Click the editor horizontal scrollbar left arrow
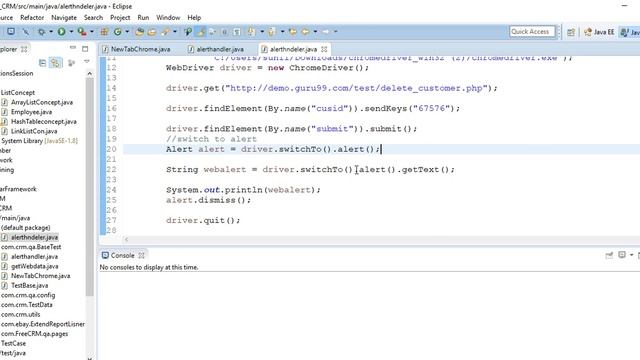 coord(126,239)
